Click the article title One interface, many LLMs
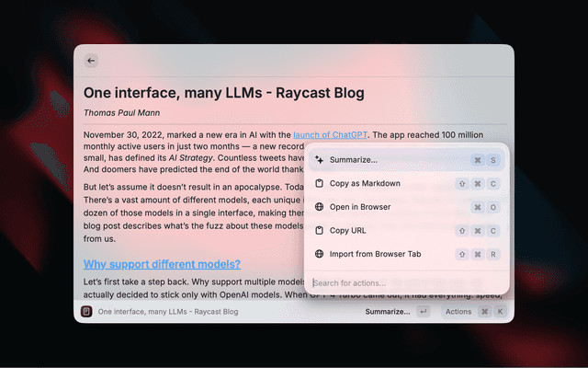This screenshot has height=368, width=588. pyautogui.click(x=223, y=93)
